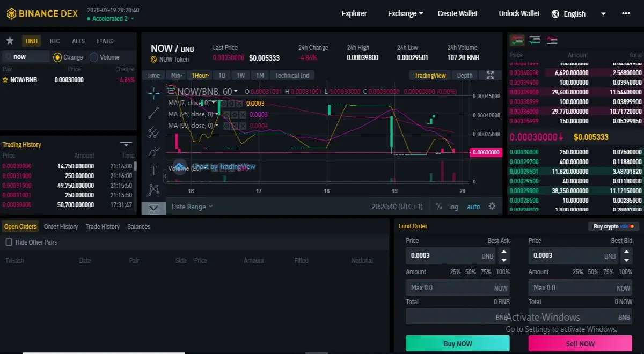644x354 pixels.
Task: Click the Sell NOW button
Action: coord(580,344)
